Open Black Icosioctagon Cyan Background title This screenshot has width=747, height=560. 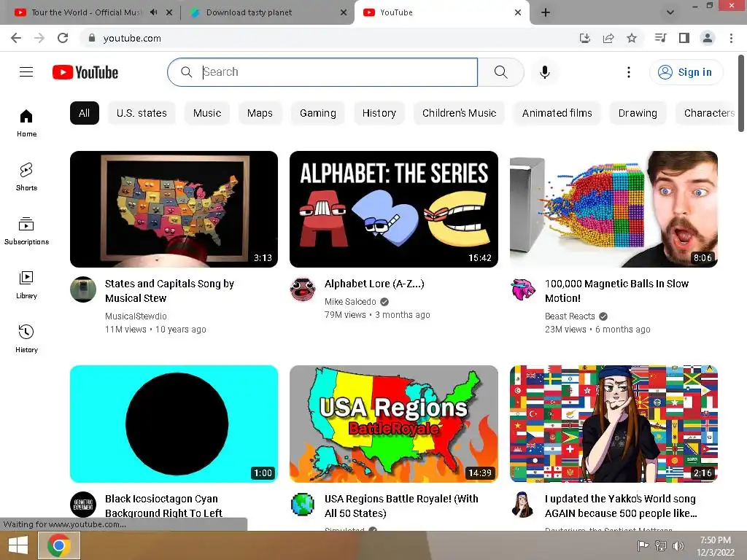pyautogui.click(x=163, y=506)
